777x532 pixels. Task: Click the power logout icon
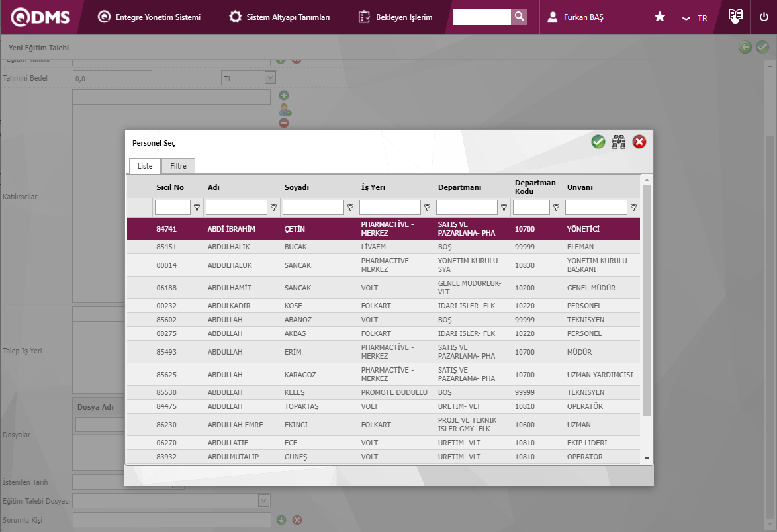click(764, 17)
